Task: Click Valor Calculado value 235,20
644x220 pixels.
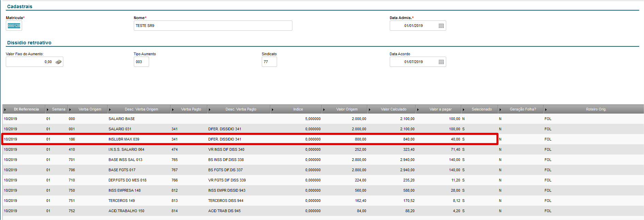Action: 409,180
